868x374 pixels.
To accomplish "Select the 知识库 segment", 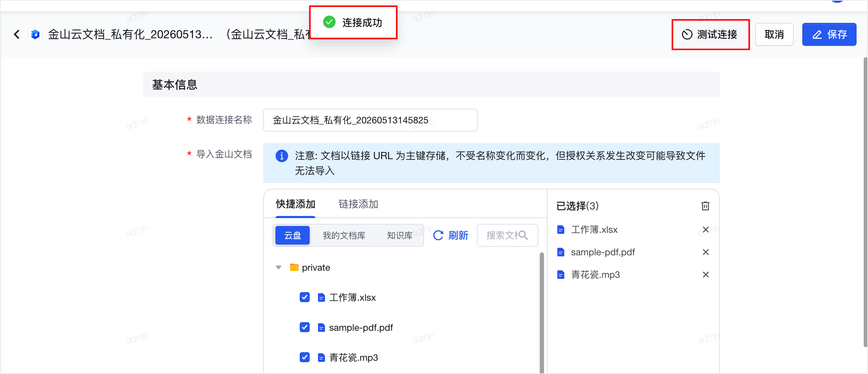I will tap(400, 235).
